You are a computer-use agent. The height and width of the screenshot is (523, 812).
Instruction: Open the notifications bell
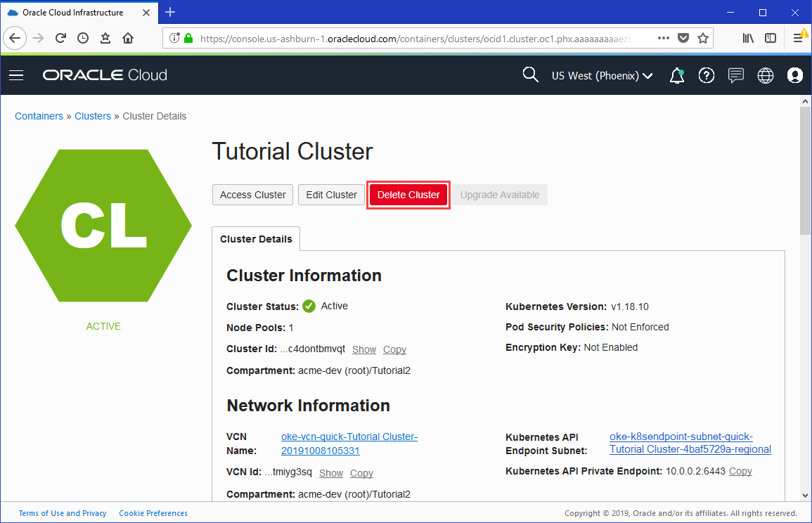click(676, 75)
